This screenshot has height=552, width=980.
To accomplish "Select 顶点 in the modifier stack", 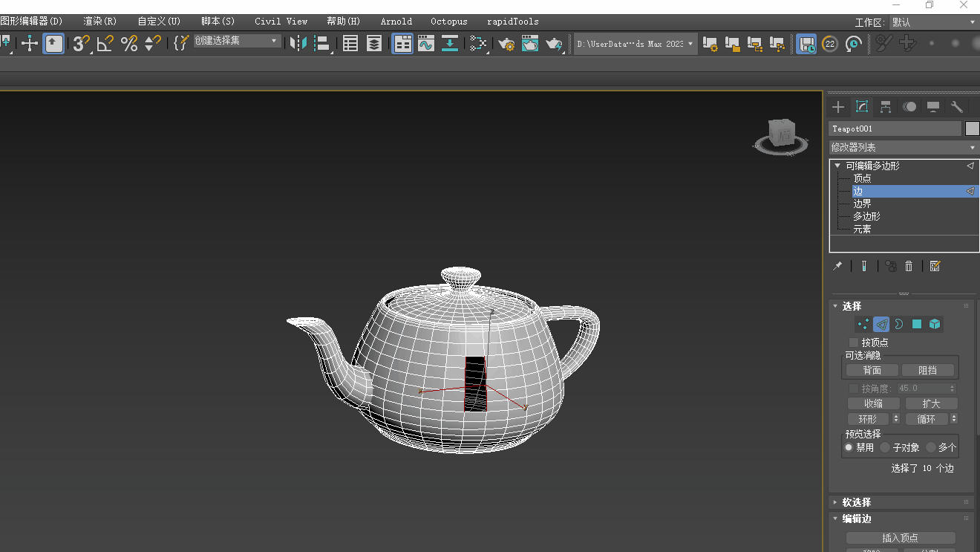I will 862,178.
